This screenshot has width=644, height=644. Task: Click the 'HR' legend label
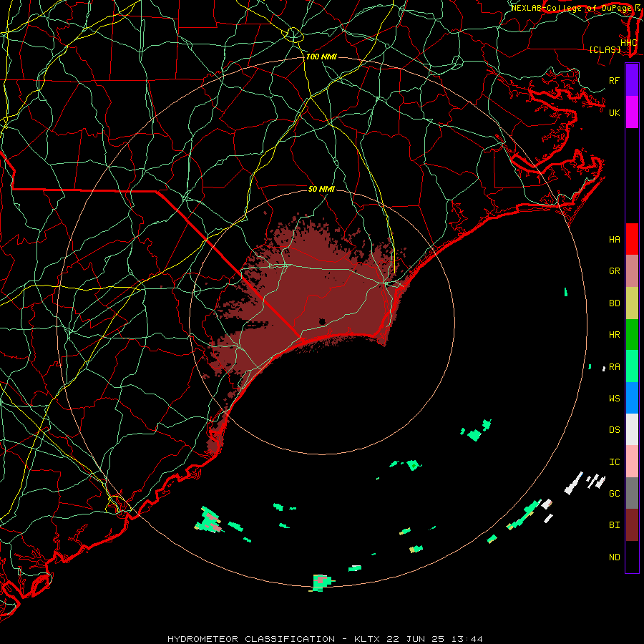click(615, 335)
